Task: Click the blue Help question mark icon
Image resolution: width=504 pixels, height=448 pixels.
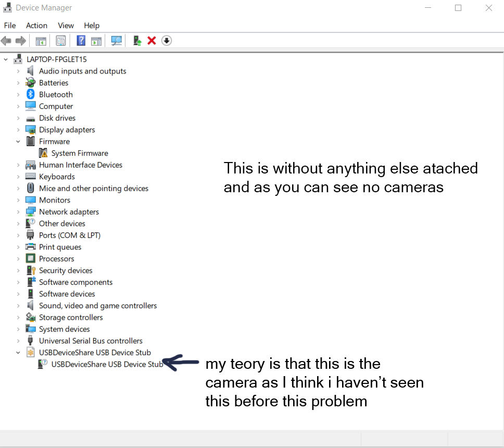Action: 81,41
